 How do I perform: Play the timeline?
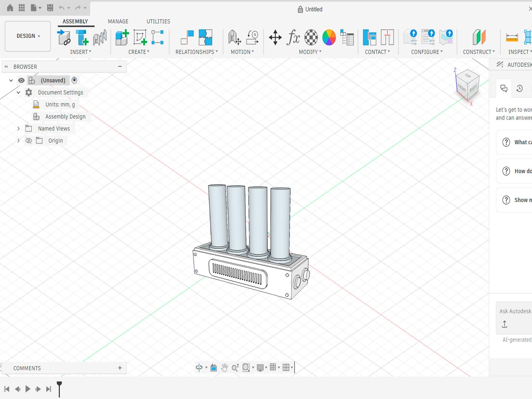(28, 389)
